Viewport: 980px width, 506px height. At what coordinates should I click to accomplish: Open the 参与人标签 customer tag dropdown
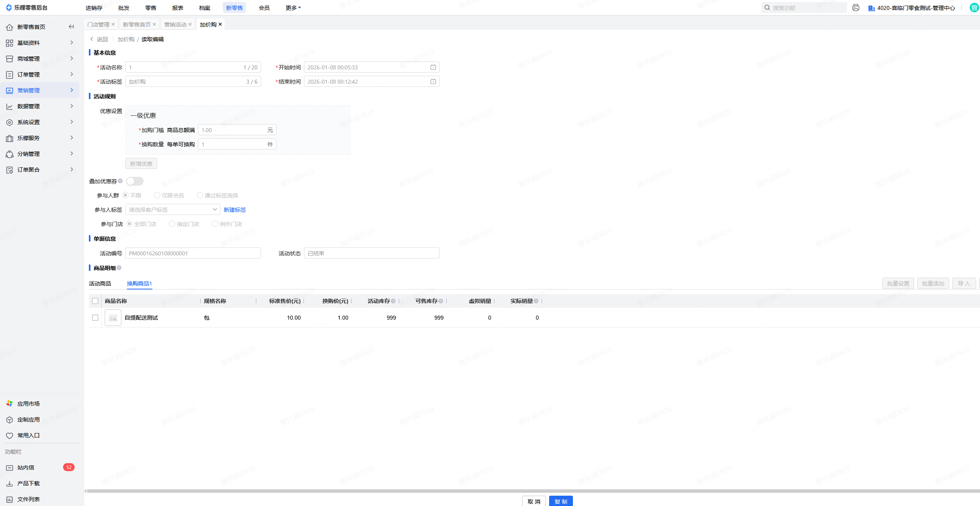173,209
